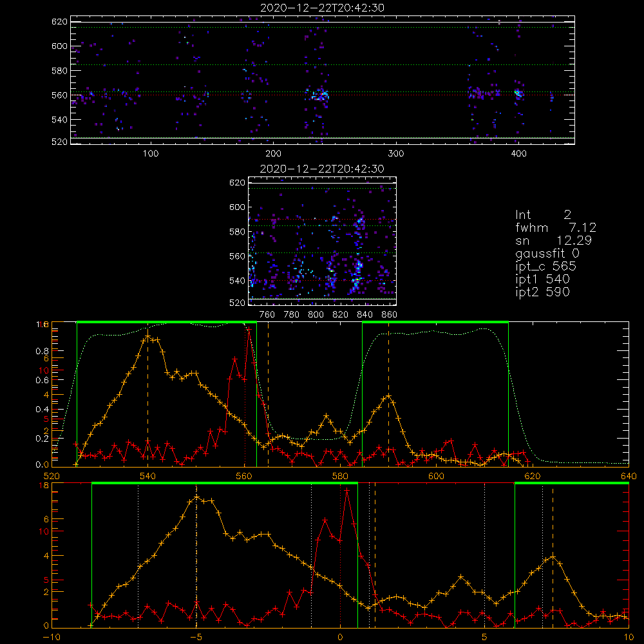Click the white 0.8 y-axis label, third plot
The height and width of the screenshot is (644, 644).
pos(43,351)
